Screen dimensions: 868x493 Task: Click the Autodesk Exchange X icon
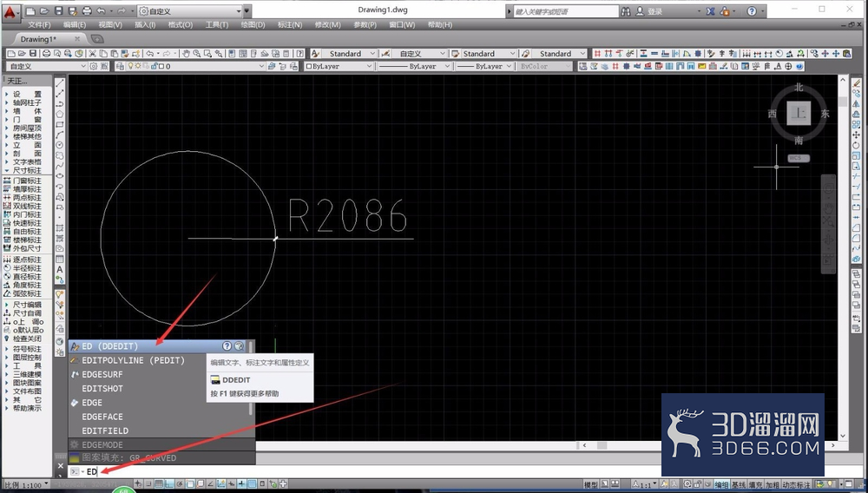point(711,11)
